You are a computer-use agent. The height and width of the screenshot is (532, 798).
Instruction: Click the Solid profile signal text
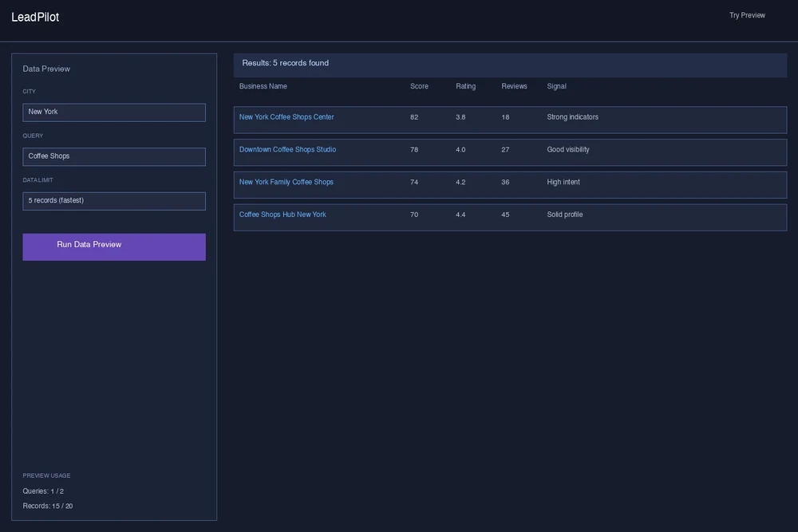point(565,215)
